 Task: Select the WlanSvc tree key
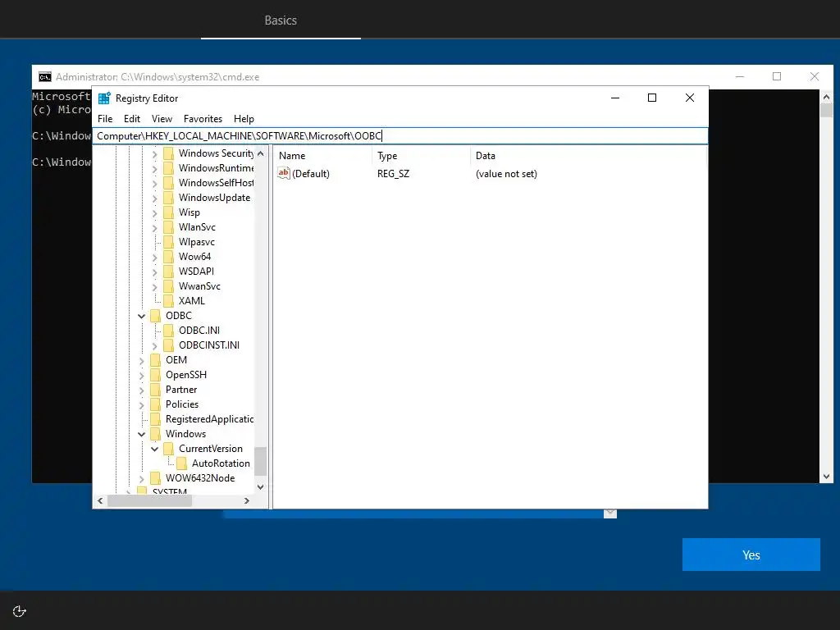click(197, 227)
